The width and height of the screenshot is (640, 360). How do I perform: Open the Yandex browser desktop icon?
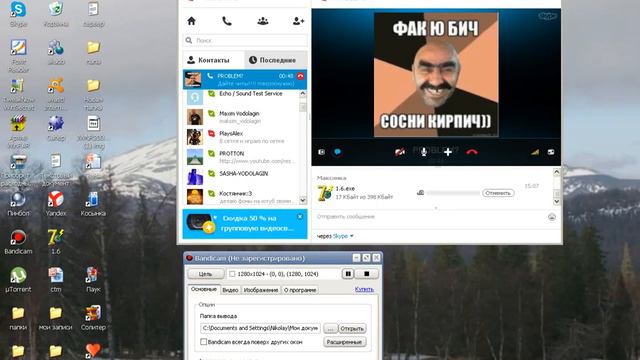(x=56, y=203)
